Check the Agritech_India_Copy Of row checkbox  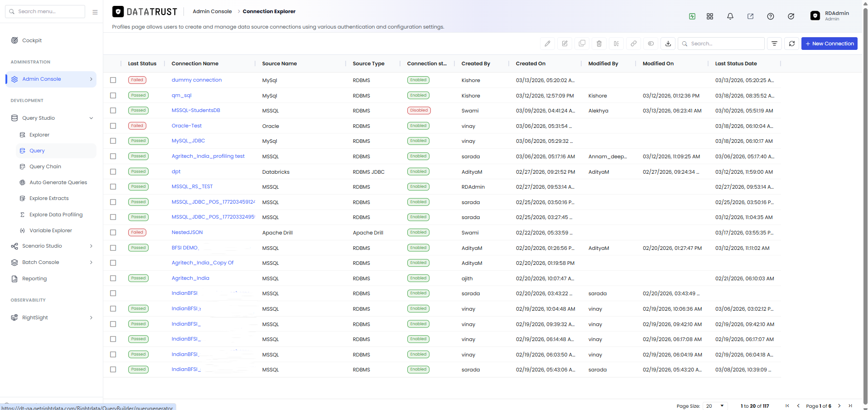coord(113,263)
